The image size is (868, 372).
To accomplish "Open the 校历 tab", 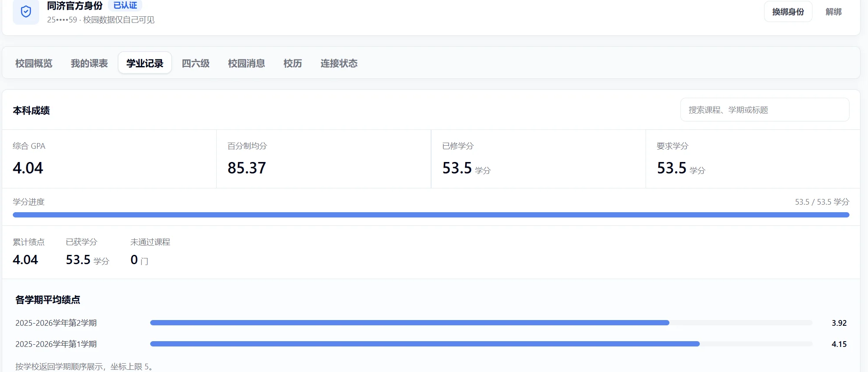I will point(293,63).
